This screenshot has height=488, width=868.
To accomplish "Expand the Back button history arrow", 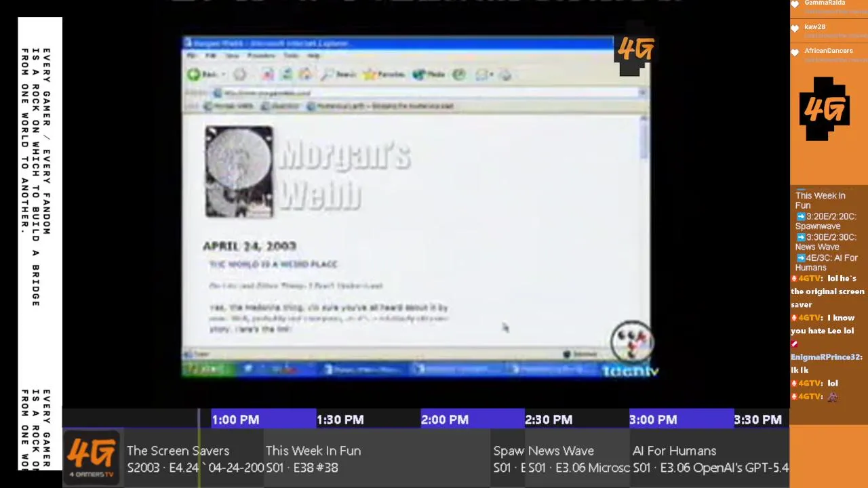I will point(223,75).
